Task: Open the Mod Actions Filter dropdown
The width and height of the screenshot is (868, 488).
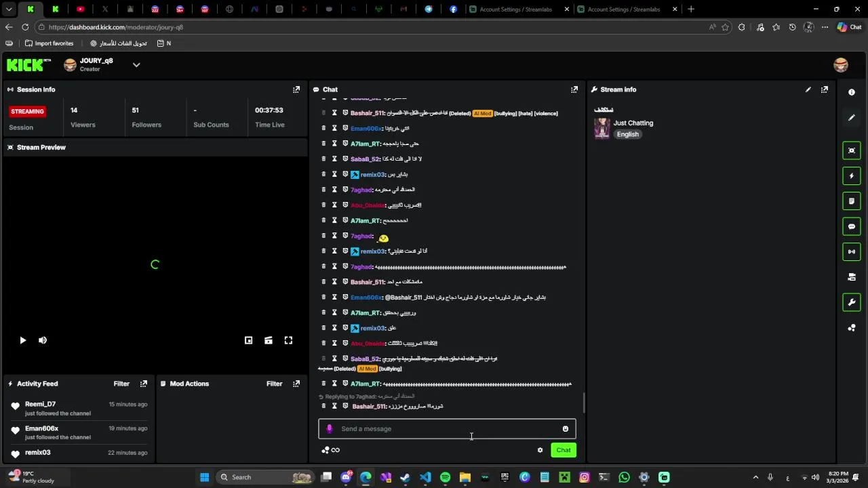Action: (x=274, y=384)
